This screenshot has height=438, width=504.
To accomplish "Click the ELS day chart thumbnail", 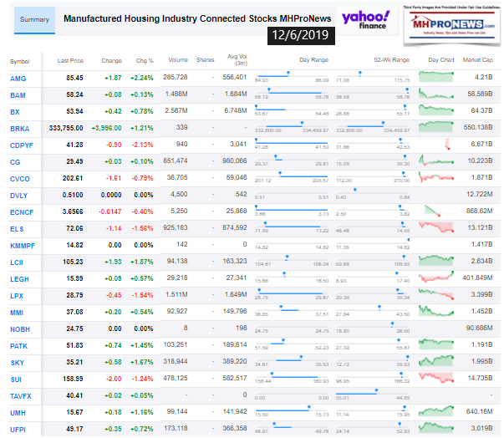I will [x=436, y=227].
